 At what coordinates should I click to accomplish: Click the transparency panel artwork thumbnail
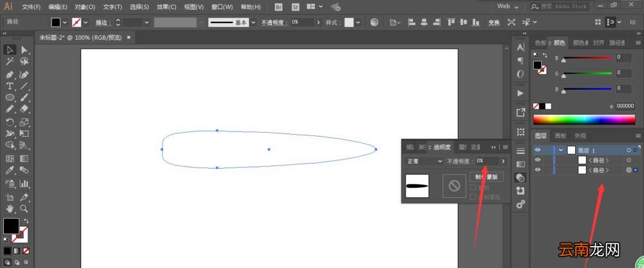(x=417, y=186)
